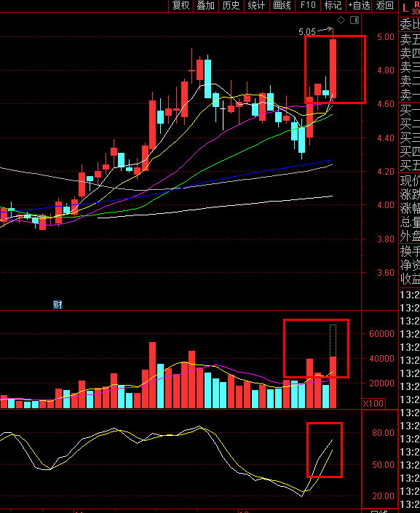Open the 叠加 overlay option
Screen dimensions: 420x513
pyautogui.click(x=205, y=6)
